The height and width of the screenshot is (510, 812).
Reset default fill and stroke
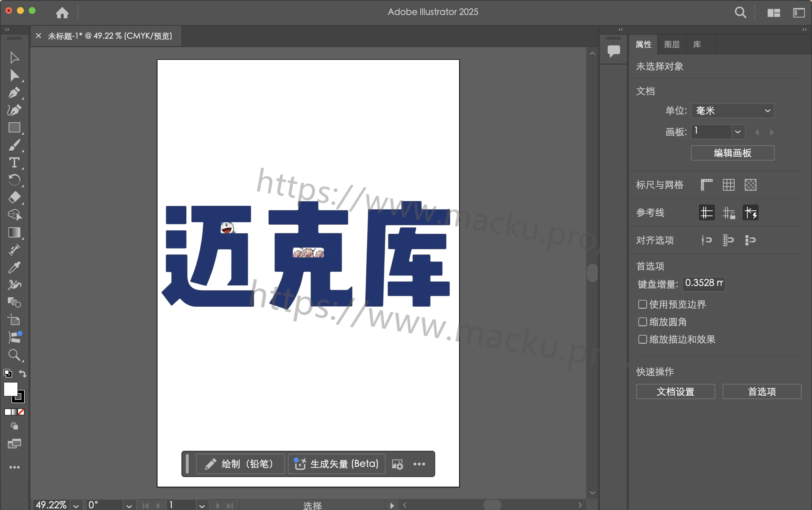[7, 373]
